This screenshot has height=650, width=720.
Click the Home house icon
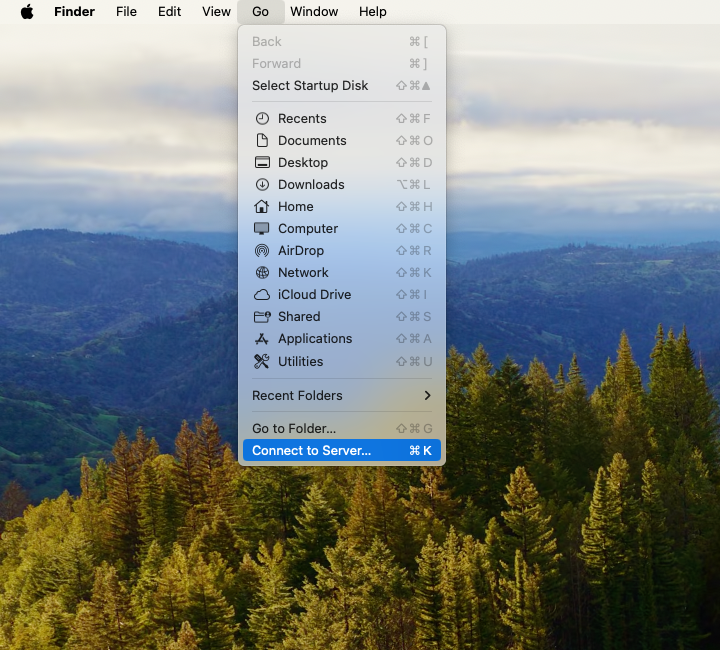pos(262,207)
